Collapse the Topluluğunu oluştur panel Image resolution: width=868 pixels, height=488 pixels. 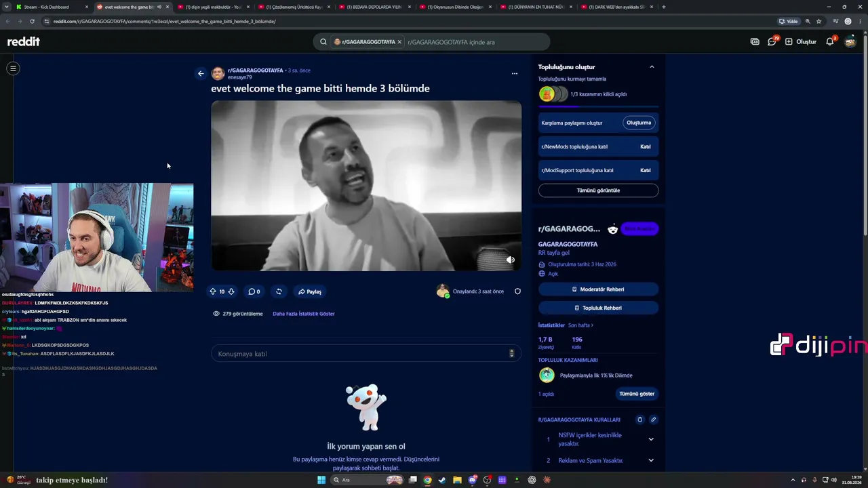(652, 66)
